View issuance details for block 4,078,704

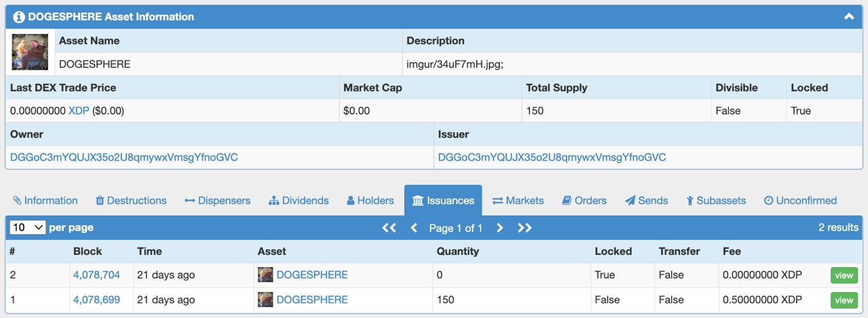[844, 275]
